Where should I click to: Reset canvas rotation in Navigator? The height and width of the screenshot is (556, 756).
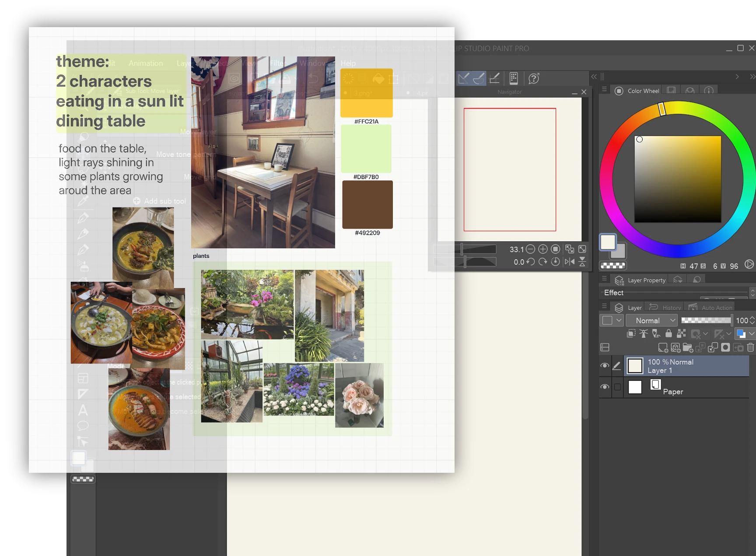tap(556, 262)
